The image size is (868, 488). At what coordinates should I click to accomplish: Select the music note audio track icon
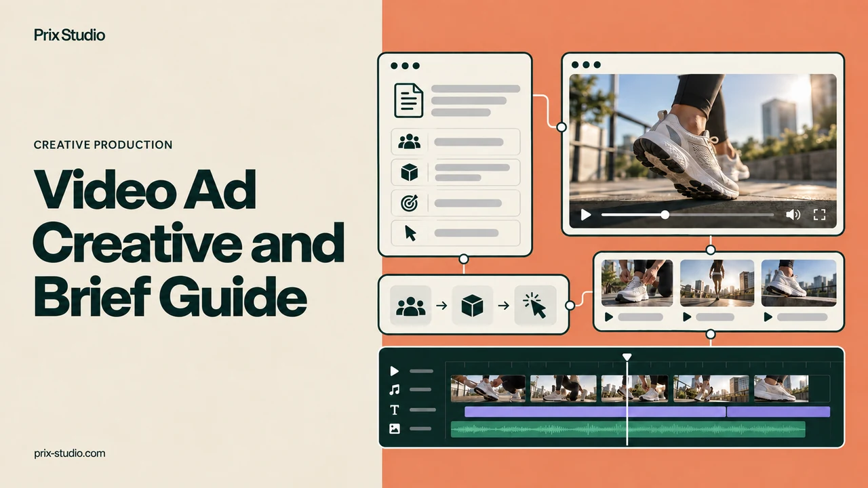[x=394, y=390]
